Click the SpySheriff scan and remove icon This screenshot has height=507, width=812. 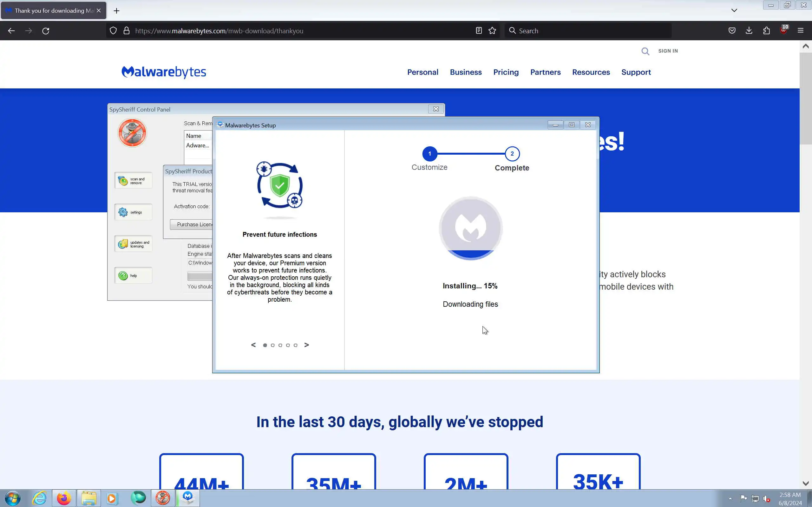pos(123,181)
